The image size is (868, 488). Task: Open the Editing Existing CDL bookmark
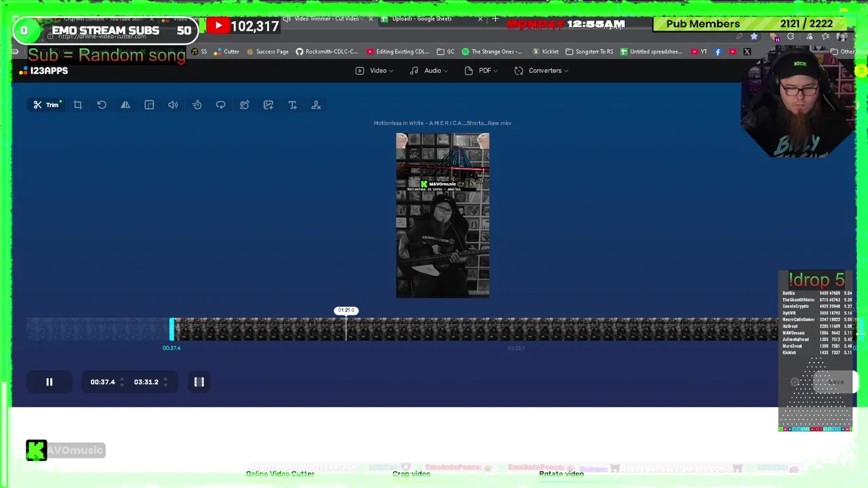click(x=397, y=52)
